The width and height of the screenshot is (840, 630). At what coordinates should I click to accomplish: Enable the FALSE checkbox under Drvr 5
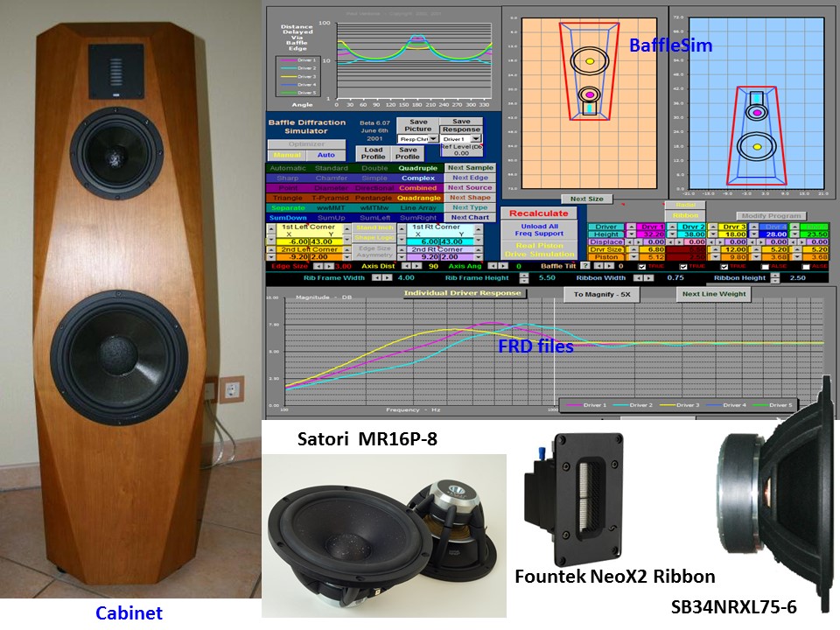click(806, 267)
